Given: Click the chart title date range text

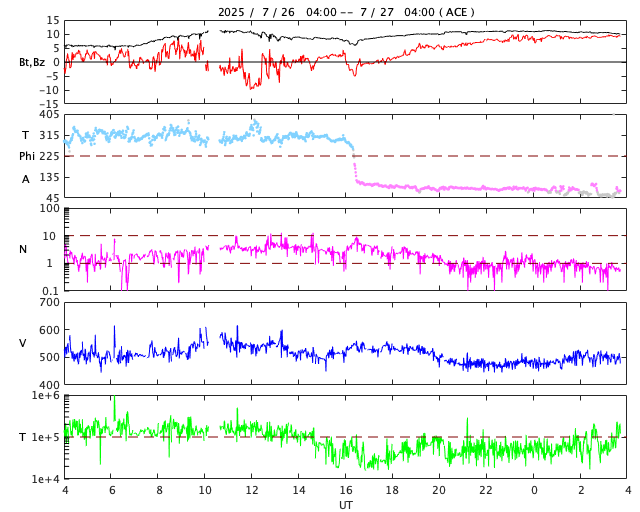Looking at the screenshot, I should click(346, 12).
